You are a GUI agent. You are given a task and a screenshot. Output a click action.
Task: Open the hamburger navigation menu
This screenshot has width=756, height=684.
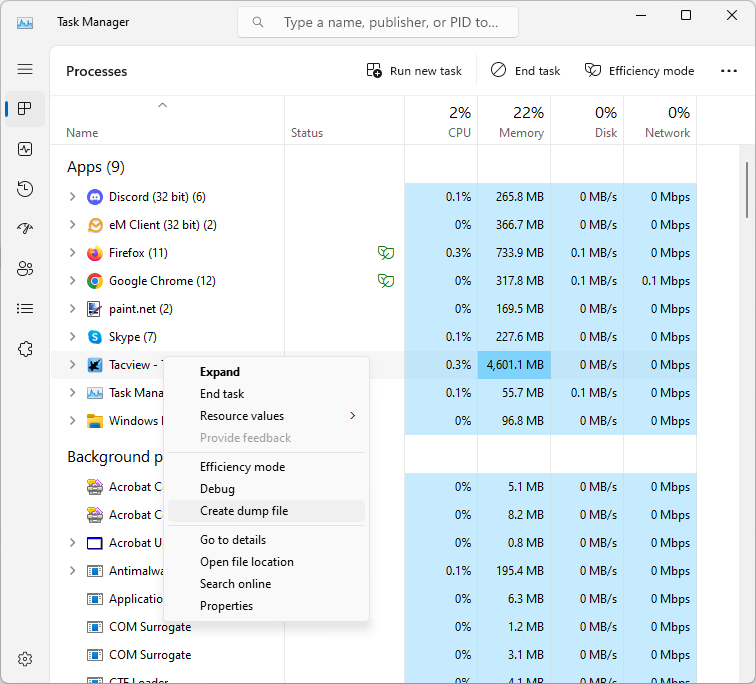coord(25,69)
